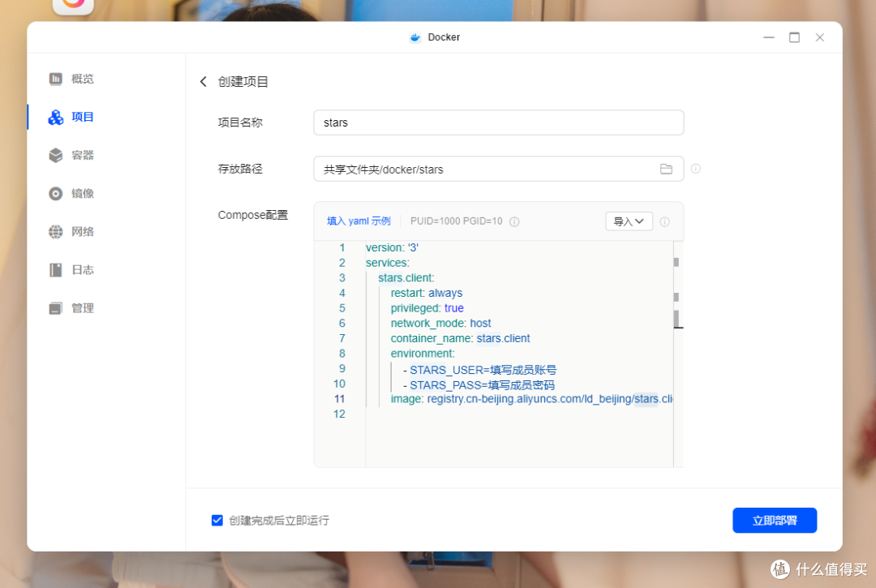
Task: Click the 管理 panel icon
Action: (x=55, y=308)
